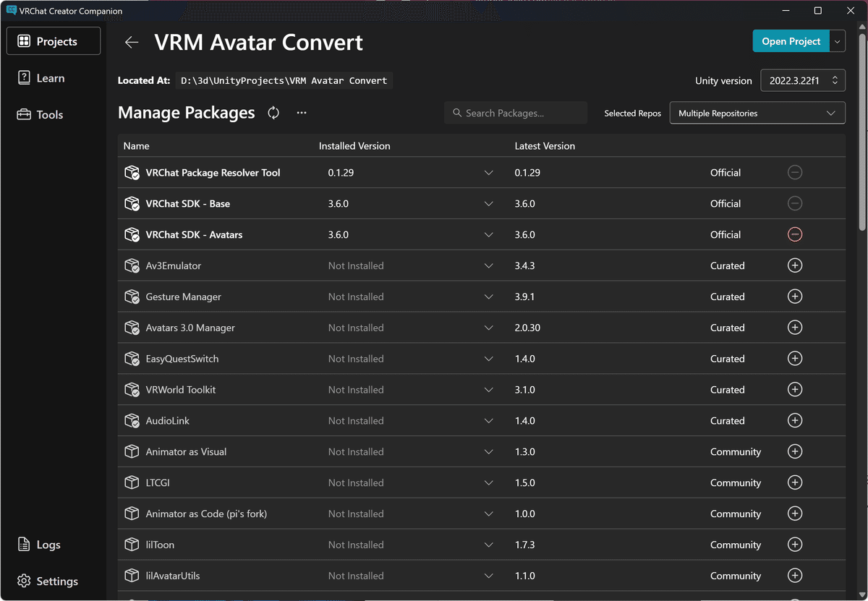Click the Search Packages field

click(x=516, y=113)
